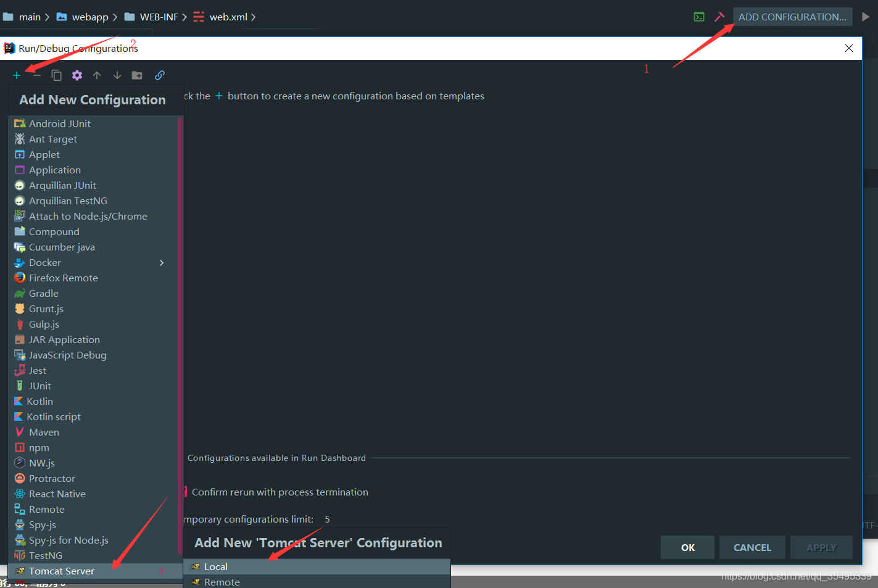Select Compound configuration type
The image size is (878, 588).
(93, 231)
